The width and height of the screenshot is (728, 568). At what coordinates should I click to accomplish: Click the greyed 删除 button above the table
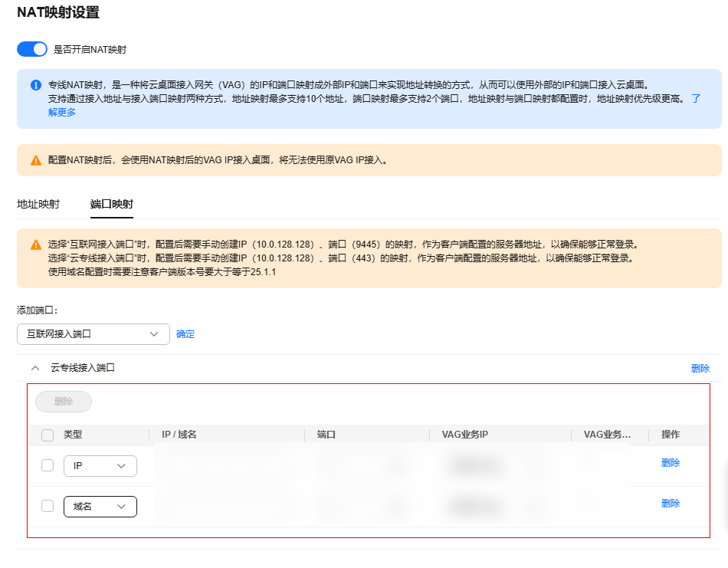point(64,402)
